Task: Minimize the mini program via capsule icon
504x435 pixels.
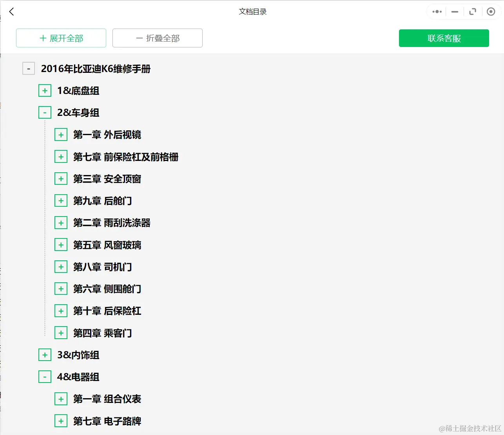Action: pyautogui.click(x=454, y=11)
